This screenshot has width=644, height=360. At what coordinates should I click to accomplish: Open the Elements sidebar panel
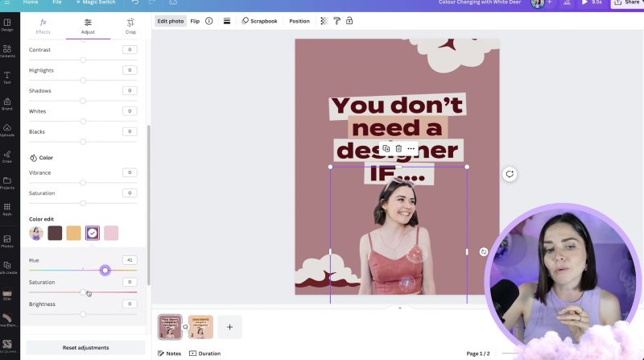pos(7,51)
